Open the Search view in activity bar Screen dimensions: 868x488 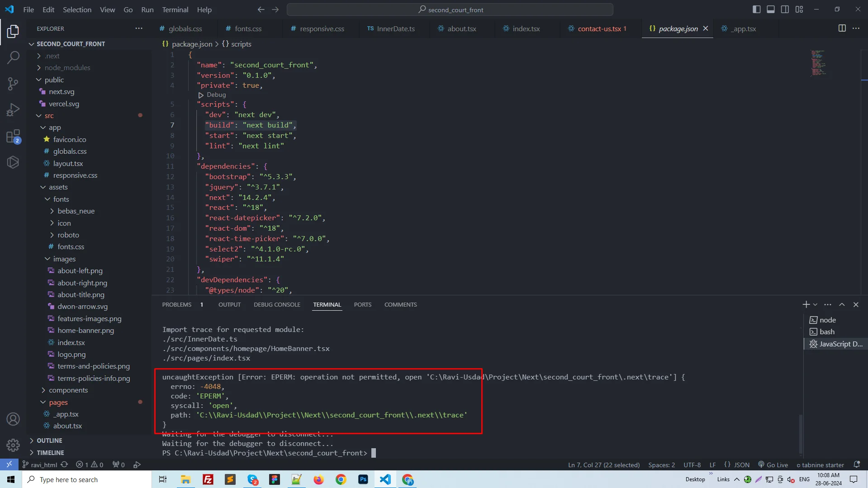pos(13,57)
